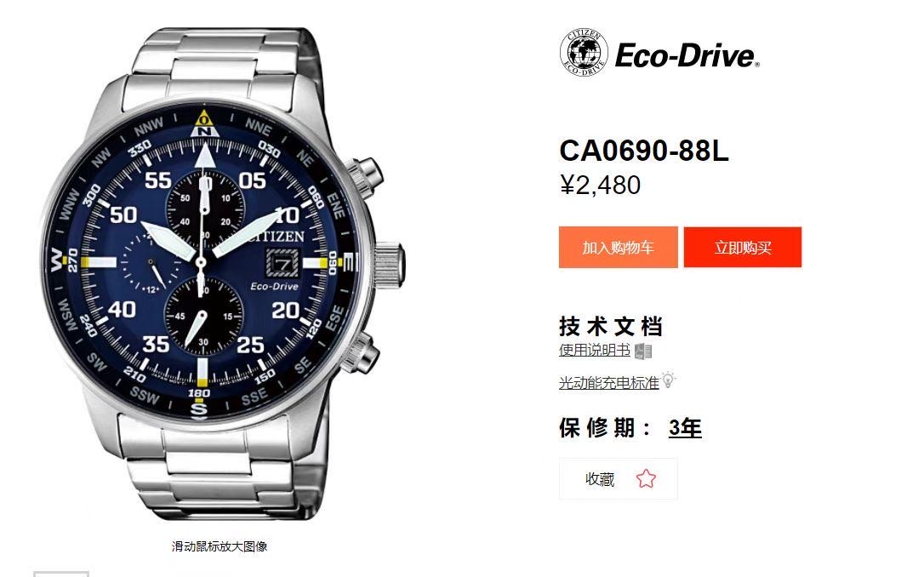Open the manual book icon beside 使用说明书

(x=643, y=351)
